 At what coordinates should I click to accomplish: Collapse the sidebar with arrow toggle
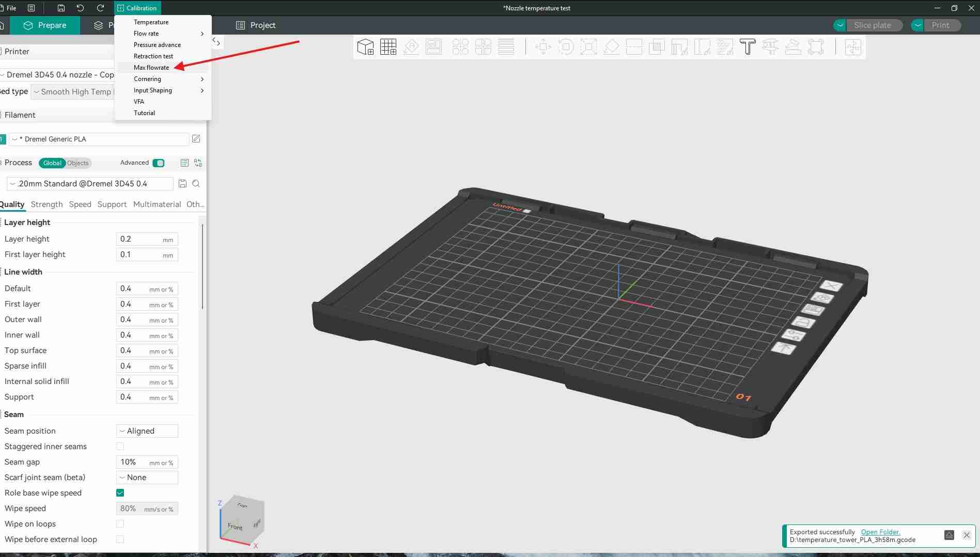click(217, 42)
